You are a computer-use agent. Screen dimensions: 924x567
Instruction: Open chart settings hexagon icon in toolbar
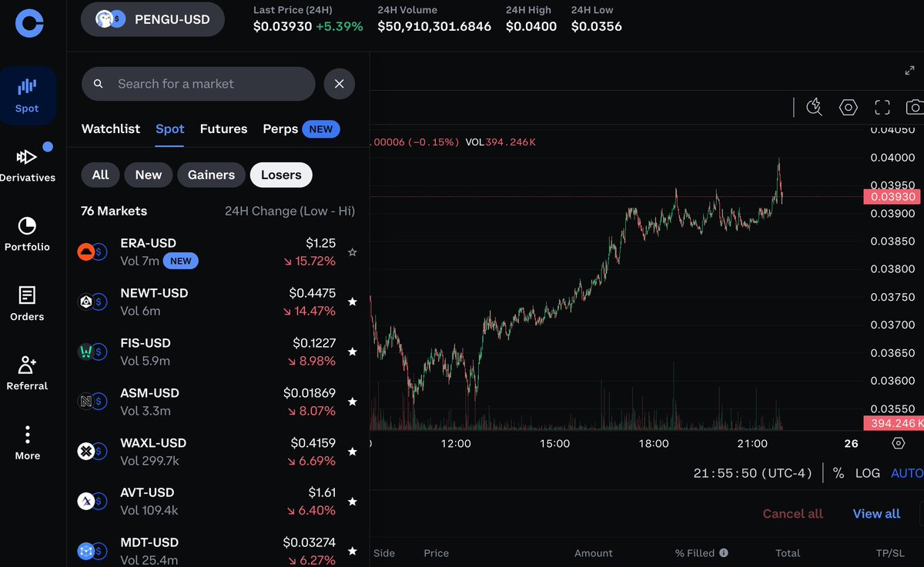pyautogui.click(x=848, y=107)
